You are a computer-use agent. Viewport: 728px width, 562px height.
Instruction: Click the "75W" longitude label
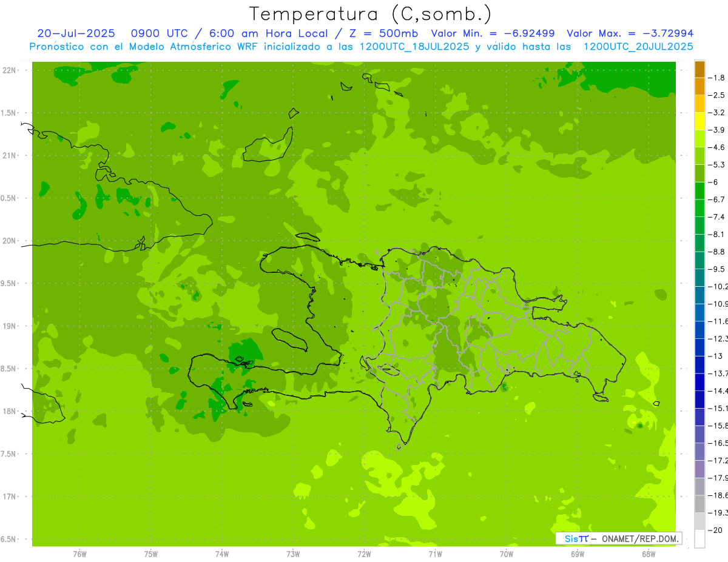pos(151,555)
